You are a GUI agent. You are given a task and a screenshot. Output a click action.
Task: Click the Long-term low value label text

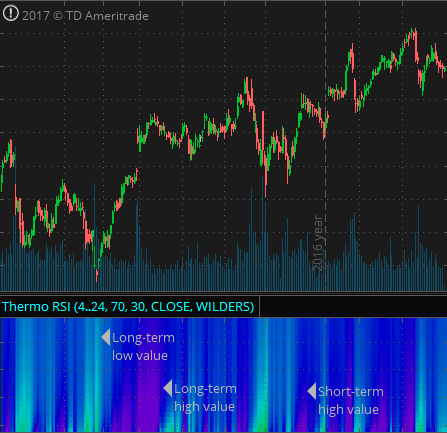click(x=143, y=347)
